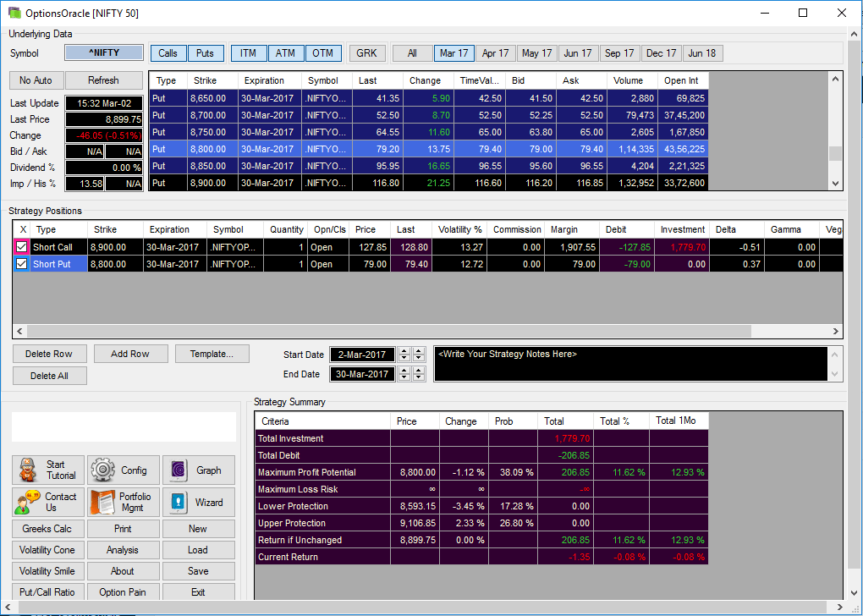Click the second Start Date stepper
Screen dimensions: 863x616
[419, 355]
